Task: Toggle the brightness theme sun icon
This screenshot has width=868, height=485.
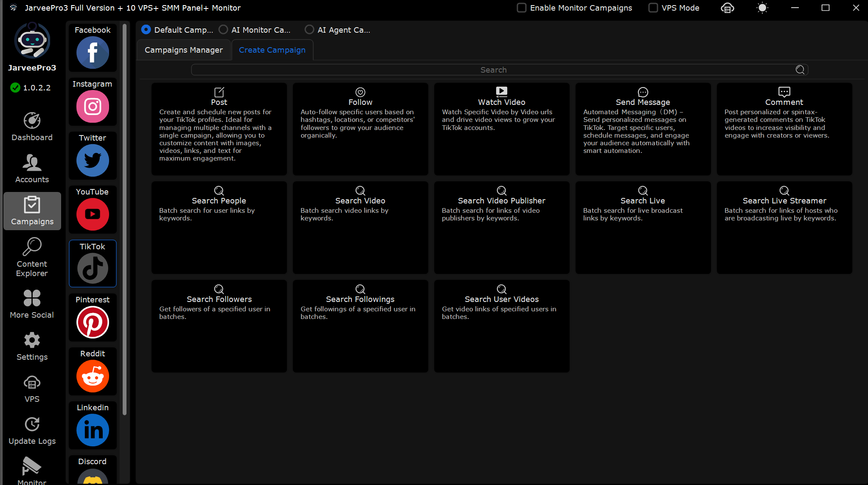Action: [x=762, y=8]
